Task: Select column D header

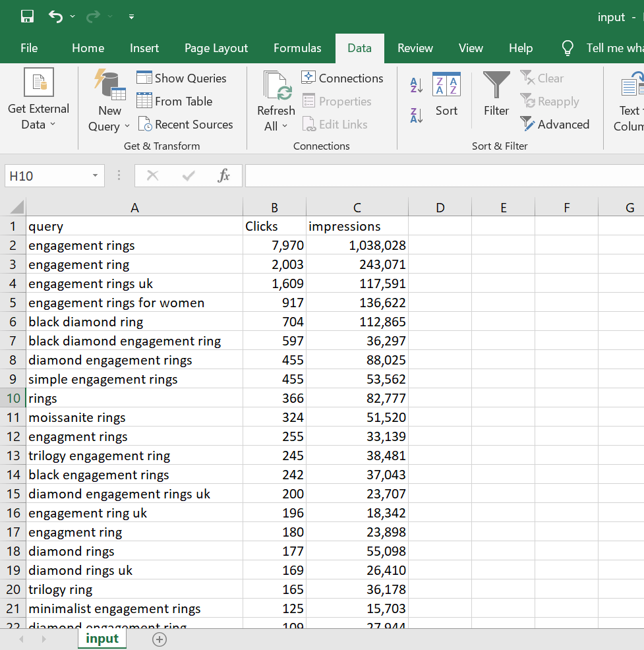Action: click(x=440, y=208)
